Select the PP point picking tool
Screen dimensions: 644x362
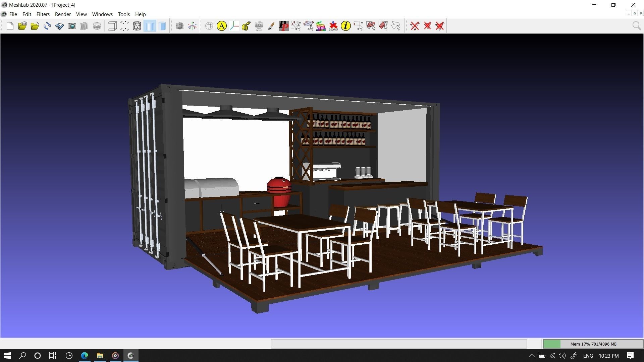[x=283, y=26]
